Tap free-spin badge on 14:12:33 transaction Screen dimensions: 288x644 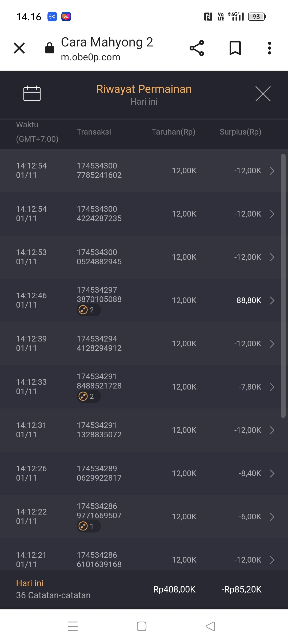point(88,396)
